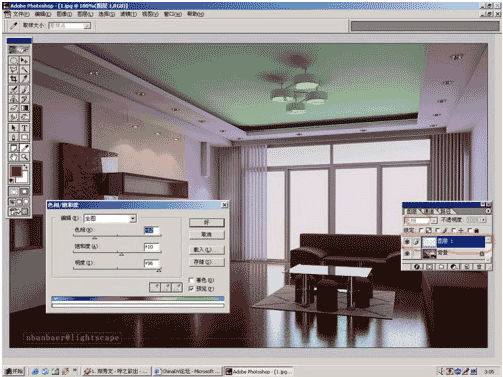
Task: Select the Path Selection arrow tool
Action: pyautogui.click(x=14, y=128)
